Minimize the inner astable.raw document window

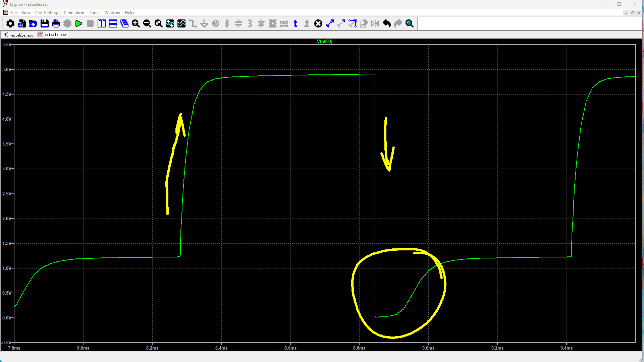[626, 13]
